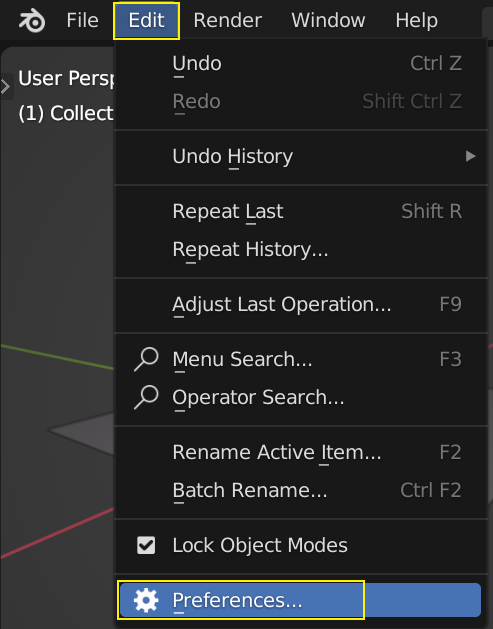This screenshot has height=629, width=493.
Task: Open Preferences from the Edit menu
Action: click(301, 600)
